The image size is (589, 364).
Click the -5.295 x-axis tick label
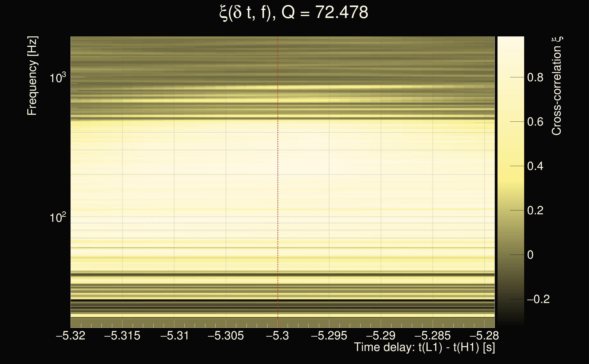coord(329,336)
